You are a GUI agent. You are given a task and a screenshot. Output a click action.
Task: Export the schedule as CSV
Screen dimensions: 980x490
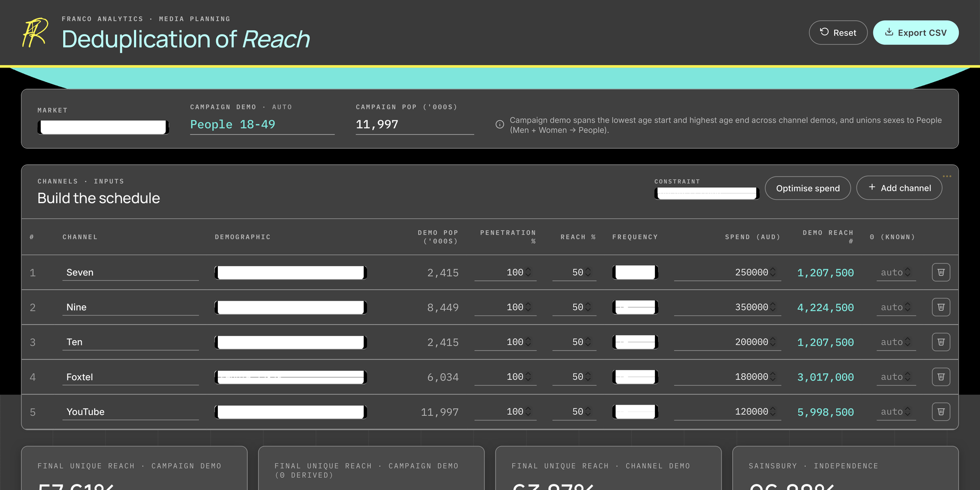point(916,33)
